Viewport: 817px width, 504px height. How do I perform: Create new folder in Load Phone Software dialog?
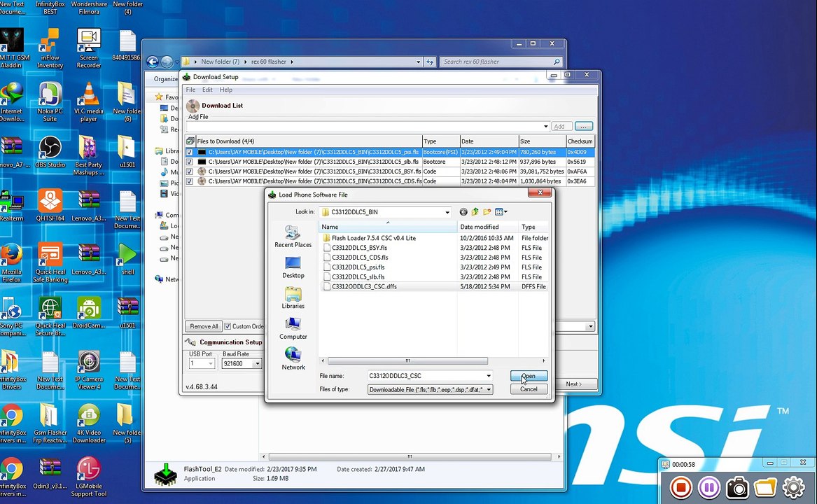click(x=487, y=211)
